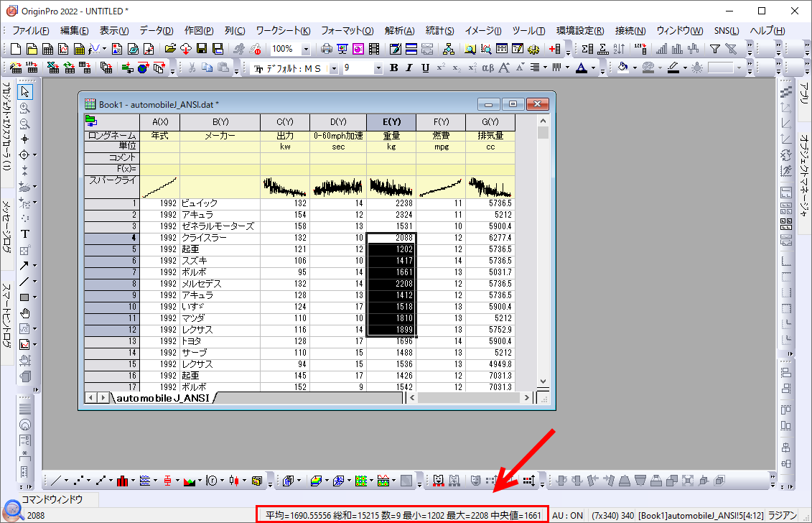Open the line color pencil dropdown arrow
Screen dimensions: 812x523
(685, 68)
